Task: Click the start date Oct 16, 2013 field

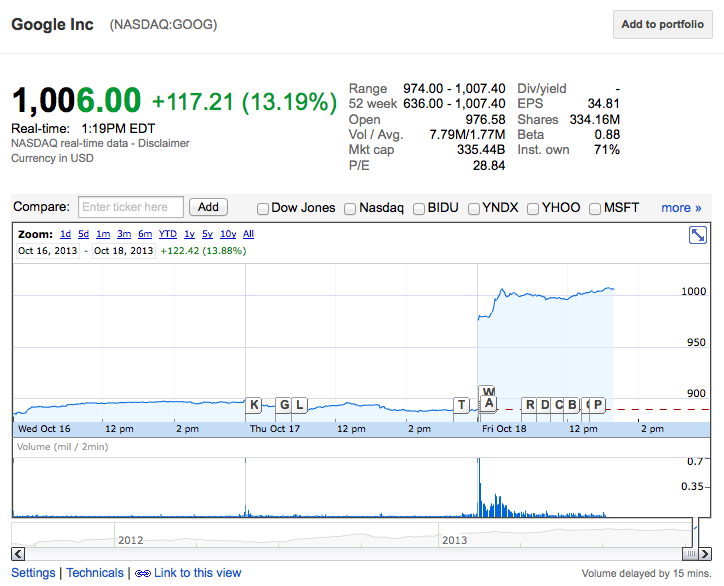Action: pos(48,251)
